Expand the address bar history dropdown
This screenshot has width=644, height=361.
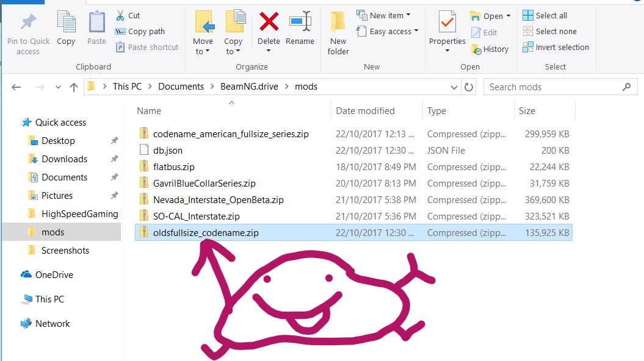(454, 87)
